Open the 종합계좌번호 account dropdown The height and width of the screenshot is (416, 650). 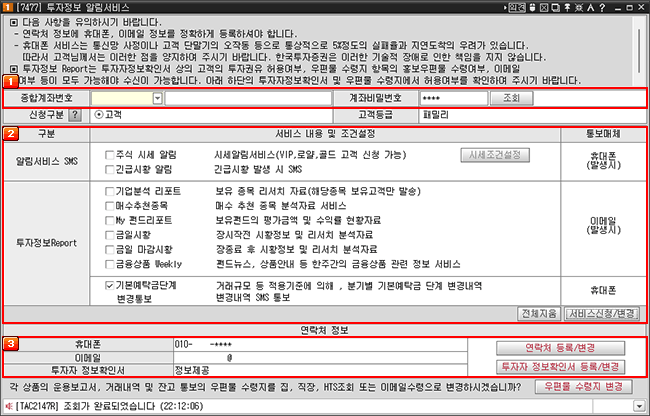(157, 98)
